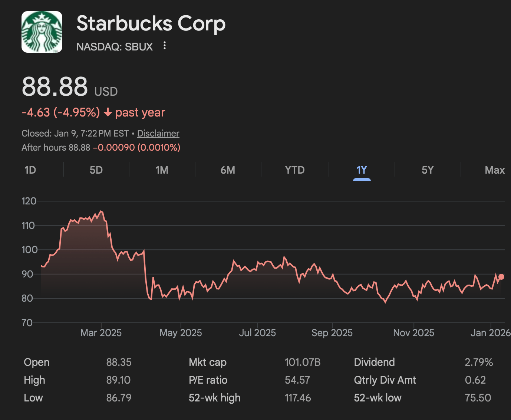Click the 70 price axis label
511x420 pixels.
coord(27,323)
